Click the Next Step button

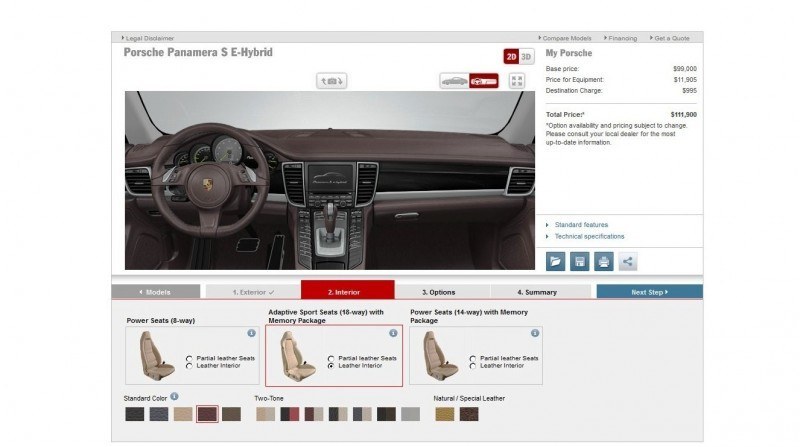coord(649,292)
